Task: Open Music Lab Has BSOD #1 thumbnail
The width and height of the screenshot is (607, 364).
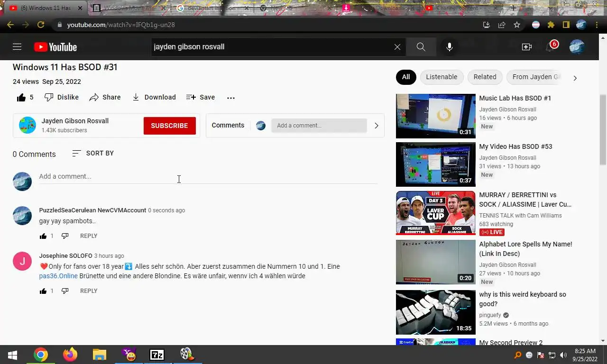Action: 436,116
